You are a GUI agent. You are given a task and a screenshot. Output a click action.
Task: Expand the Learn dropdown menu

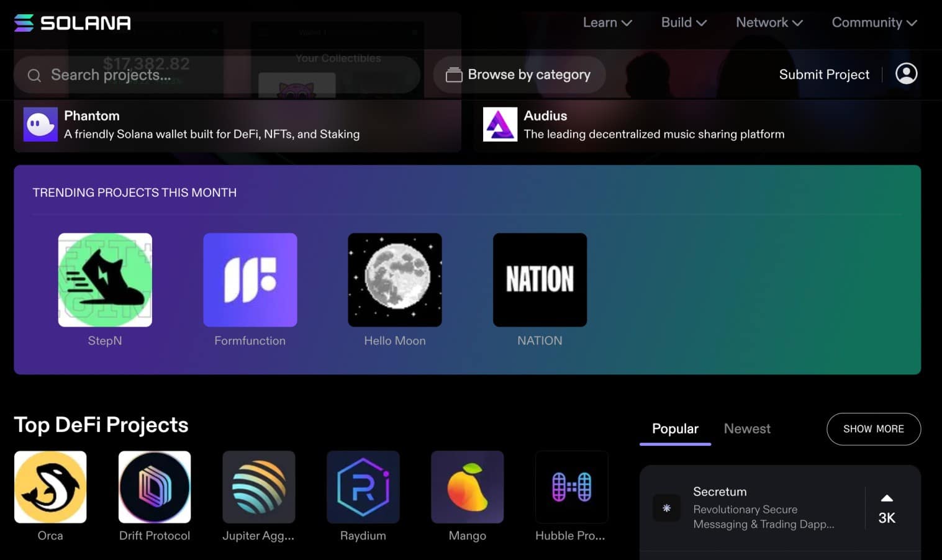coord(607,22)
